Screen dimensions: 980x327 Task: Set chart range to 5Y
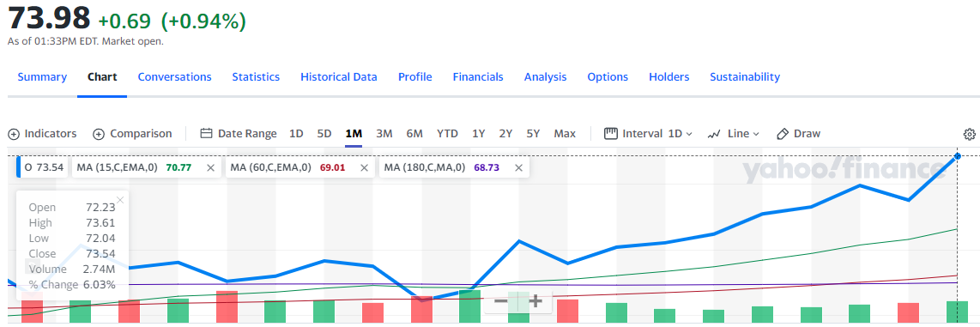(x=533, y=134)
